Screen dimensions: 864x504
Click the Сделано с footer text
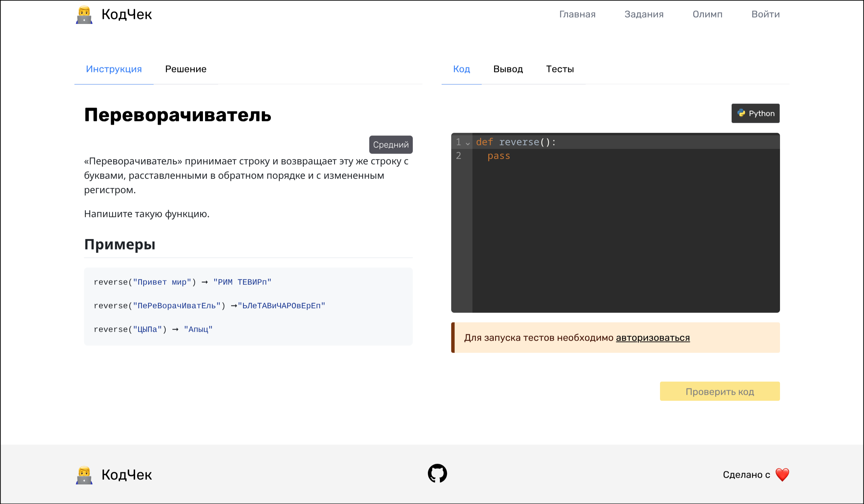click(x=746, y=475)
